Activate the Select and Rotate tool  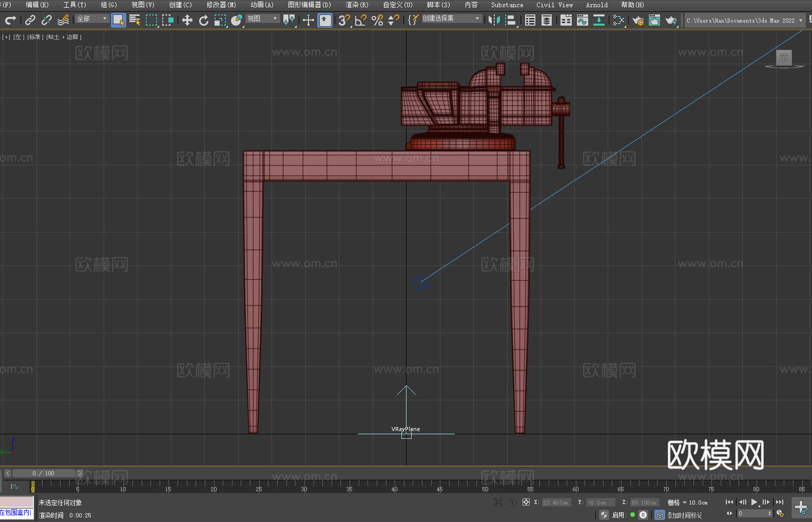click(x=204, y=20)
